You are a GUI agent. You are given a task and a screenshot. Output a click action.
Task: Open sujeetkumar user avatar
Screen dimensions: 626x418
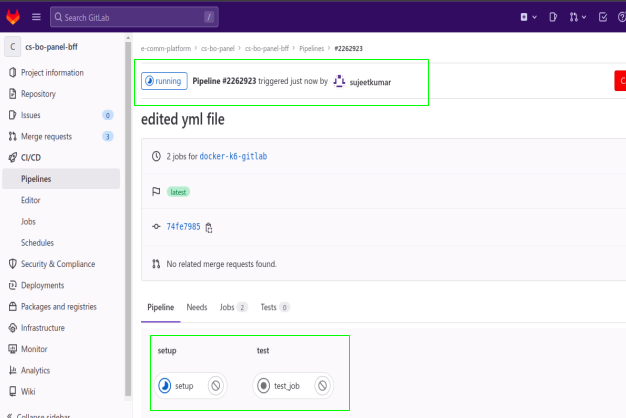point(339,81)
